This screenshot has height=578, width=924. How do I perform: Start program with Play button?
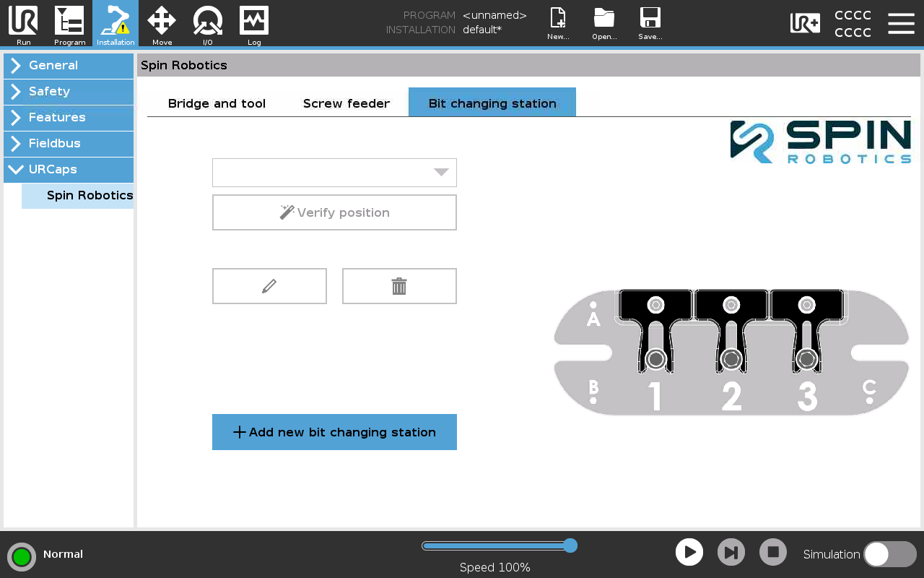(689, 552)
